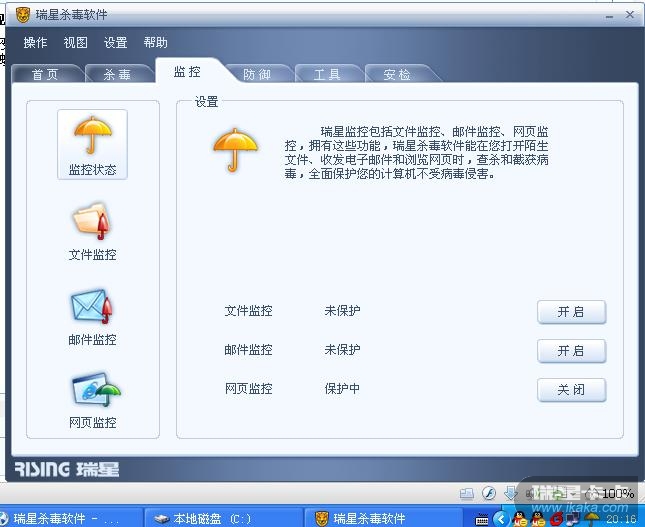The width and height of the screenshot is (645, 527).
Task: Enable 邮件监控 with its 开启 button
Action: 571,351
